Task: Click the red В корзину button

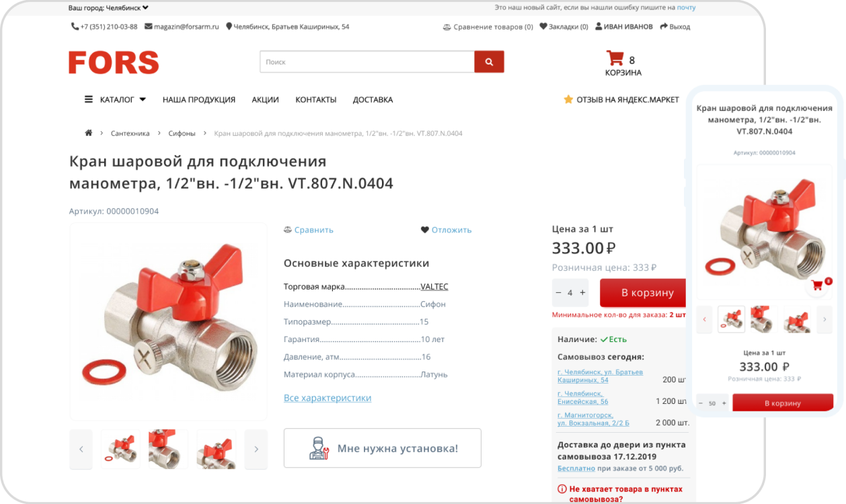Action: pyautogui.click(x=643, y=293)
